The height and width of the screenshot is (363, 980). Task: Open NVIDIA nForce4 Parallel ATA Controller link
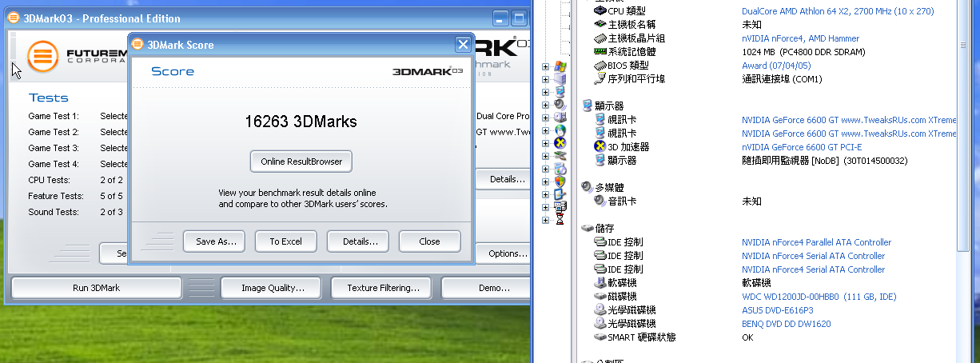coord(816,242)
